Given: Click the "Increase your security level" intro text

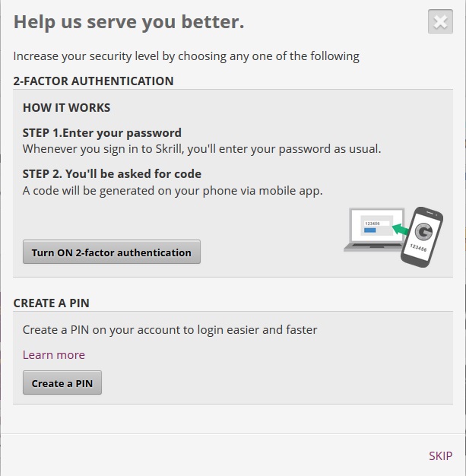Looking at the screenshot, I should [x=186, y=56].
